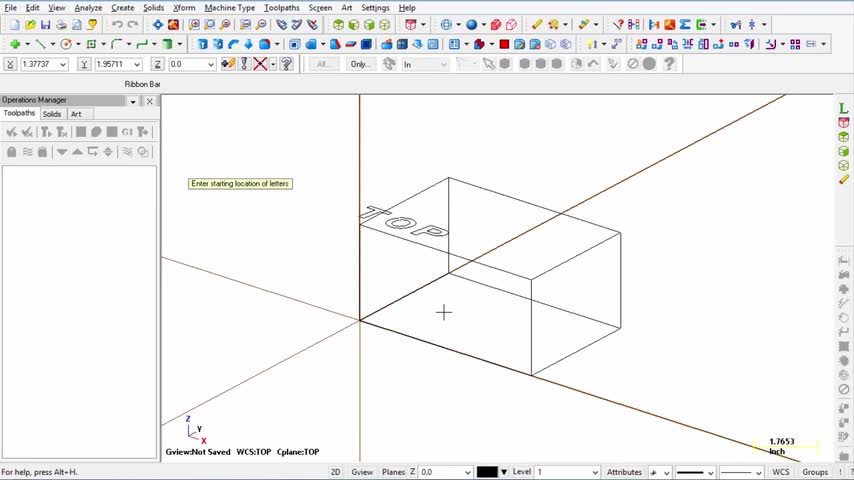Toggle 2D/3D construction mode

tap(336, 472)
